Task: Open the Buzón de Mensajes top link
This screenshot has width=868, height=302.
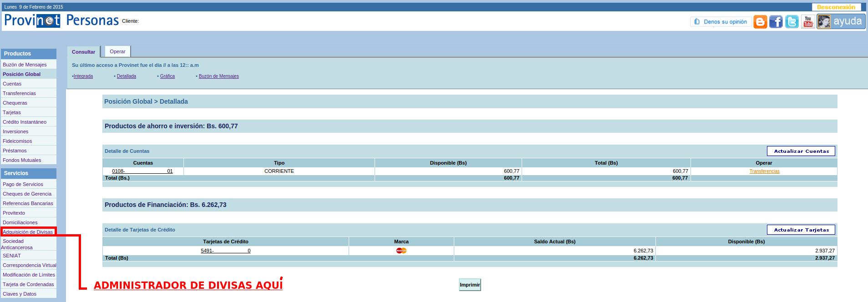Action: [x=218, y=76]
